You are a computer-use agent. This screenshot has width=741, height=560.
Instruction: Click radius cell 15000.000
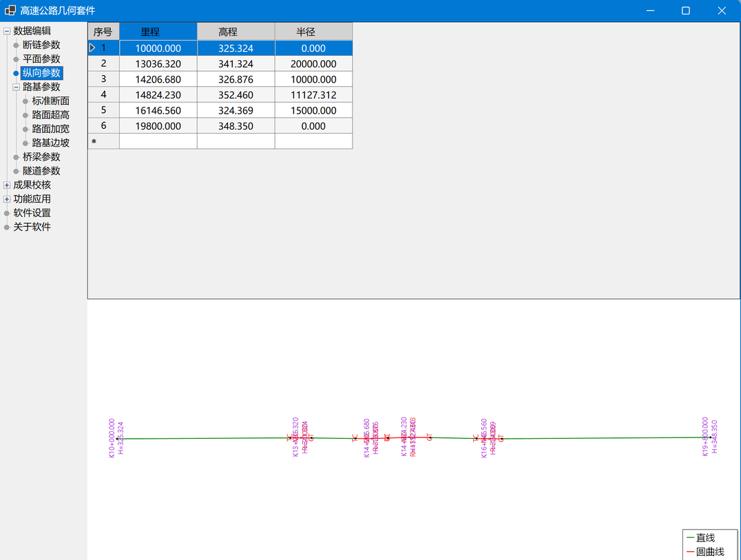[x=314, y=111]
